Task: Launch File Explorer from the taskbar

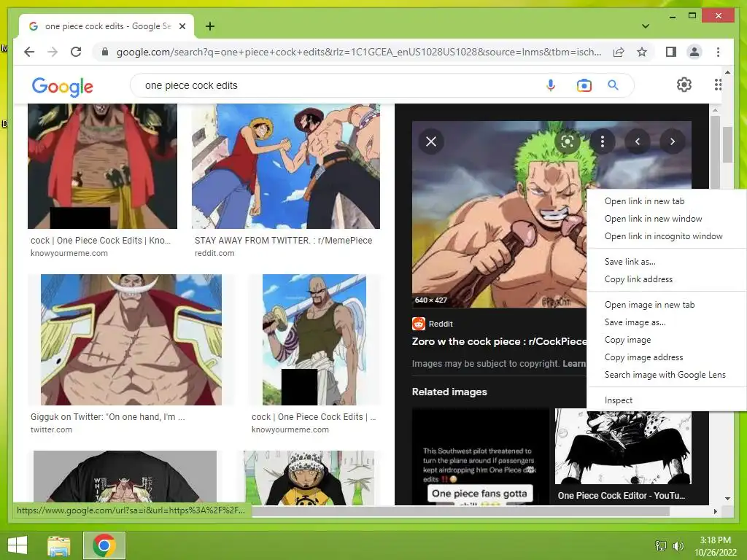Action: tap(58, 545)
